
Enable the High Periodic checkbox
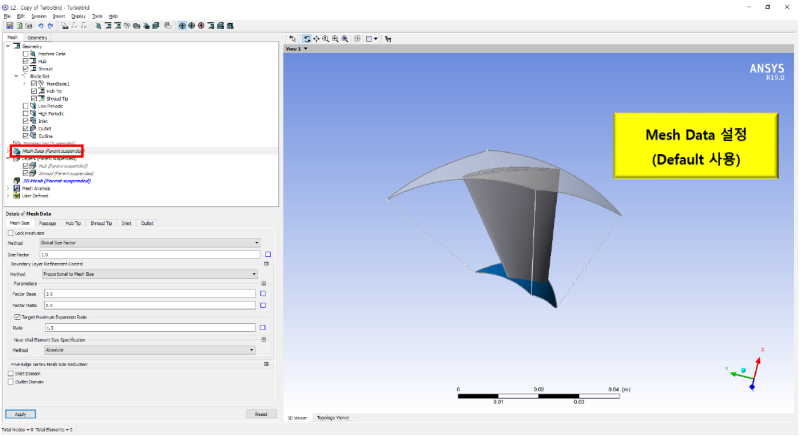coord(26,114)
